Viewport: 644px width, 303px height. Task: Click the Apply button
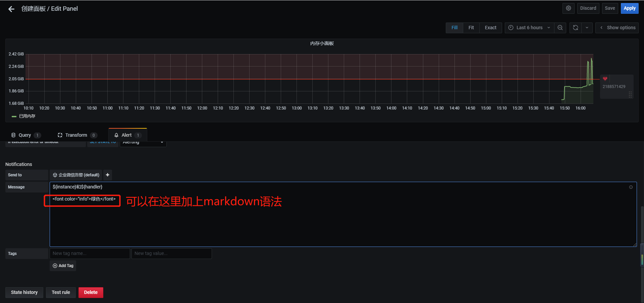(629, 8)
